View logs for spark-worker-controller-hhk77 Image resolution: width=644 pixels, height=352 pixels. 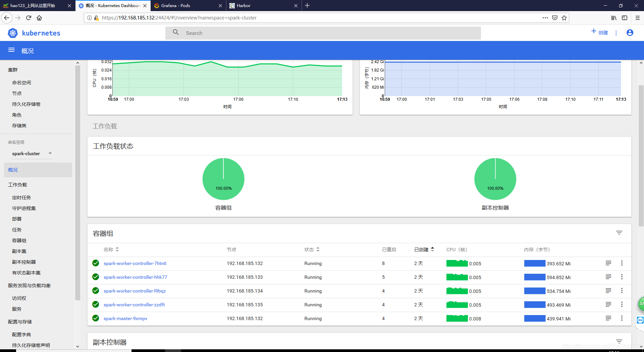coord(608,277)
